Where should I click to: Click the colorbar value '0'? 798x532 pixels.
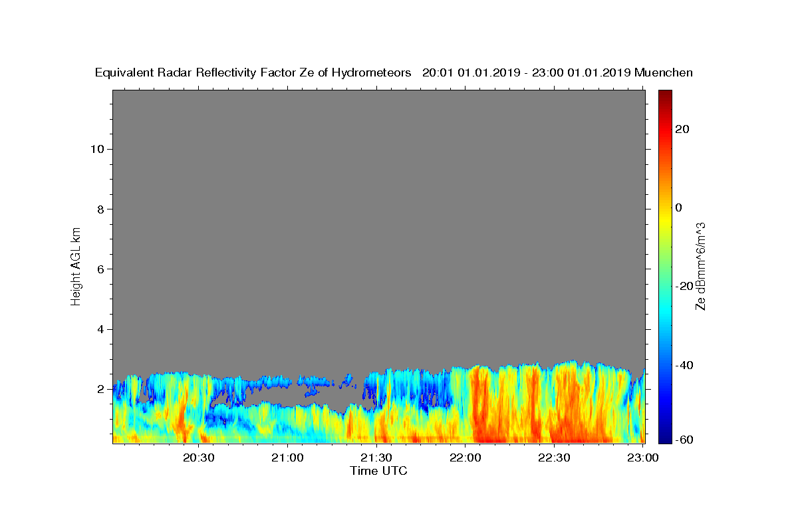[x=678, y=207]
